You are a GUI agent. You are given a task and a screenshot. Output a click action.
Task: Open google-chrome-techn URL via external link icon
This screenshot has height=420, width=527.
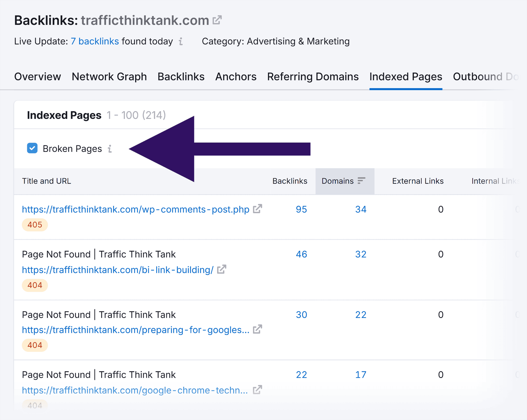[257, 390]
